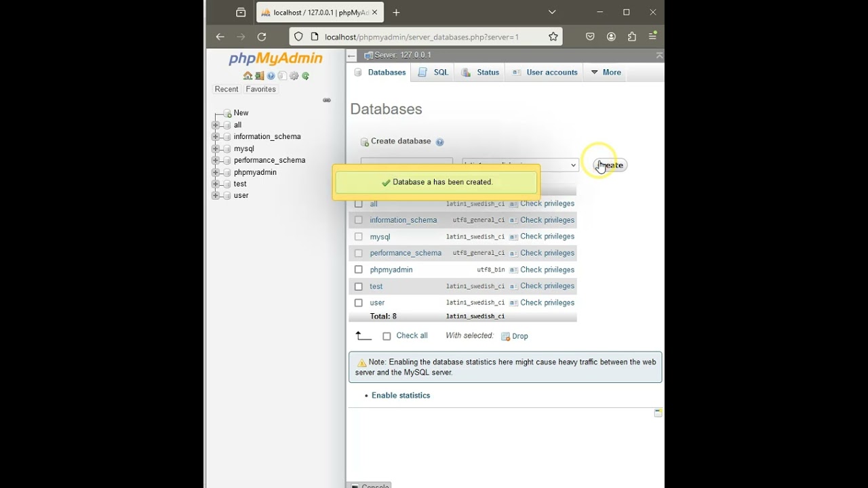Bookmark this page with the star icon
The width and height of the screenshot is (868, 488).
coord(553,37)
